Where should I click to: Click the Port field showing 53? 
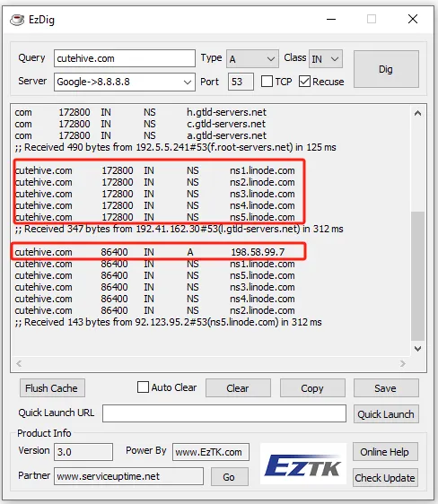pos(241,82)
